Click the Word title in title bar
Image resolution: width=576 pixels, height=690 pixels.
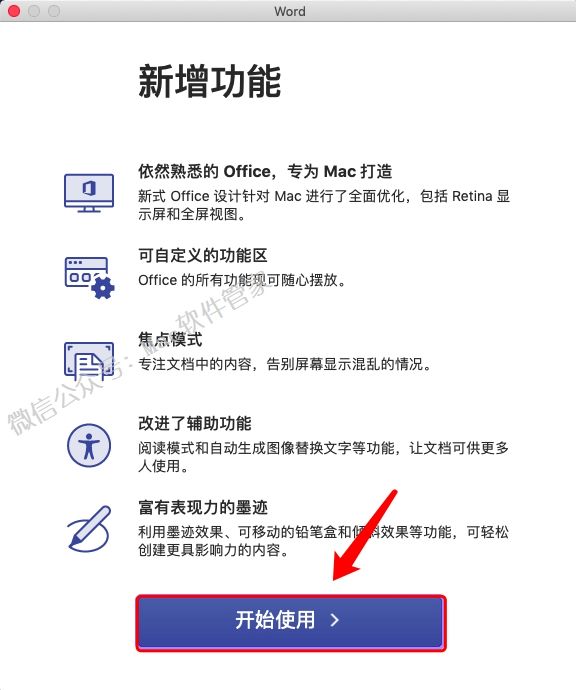tap(290, 11)
